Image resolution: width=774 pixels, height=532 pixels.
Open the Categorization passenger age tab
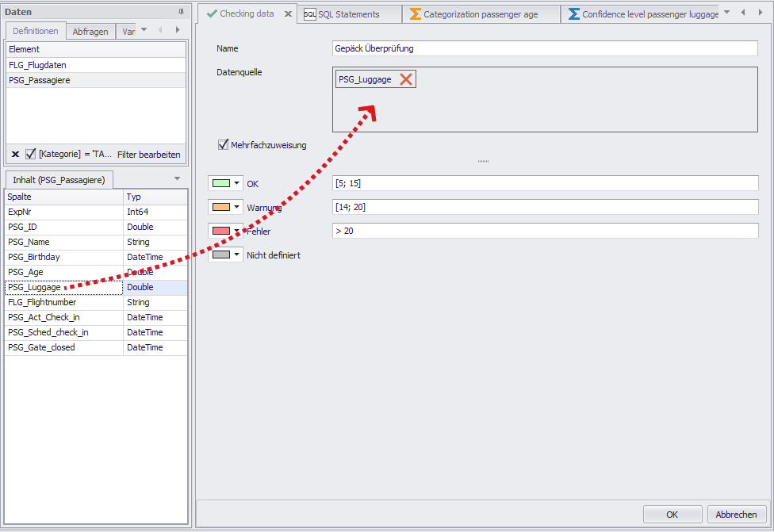(x=481, y=14)
